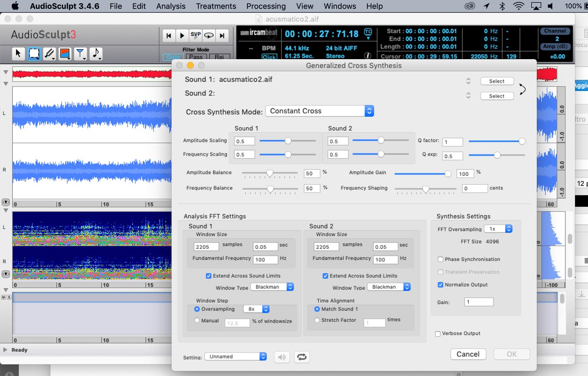Open the Processing menu
588x376 pixels.
266,6
